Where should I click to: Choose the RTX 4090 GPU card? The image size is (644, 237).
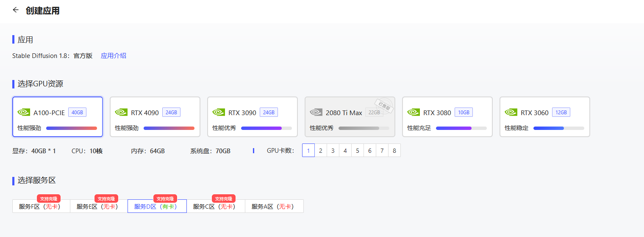(155, 117)
